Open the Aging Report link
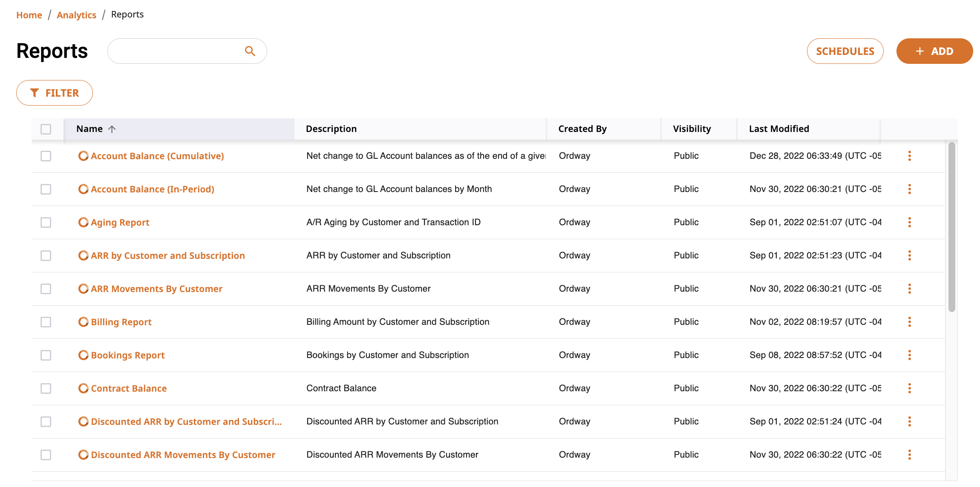980x487 pixels. [x=120, y=222]
